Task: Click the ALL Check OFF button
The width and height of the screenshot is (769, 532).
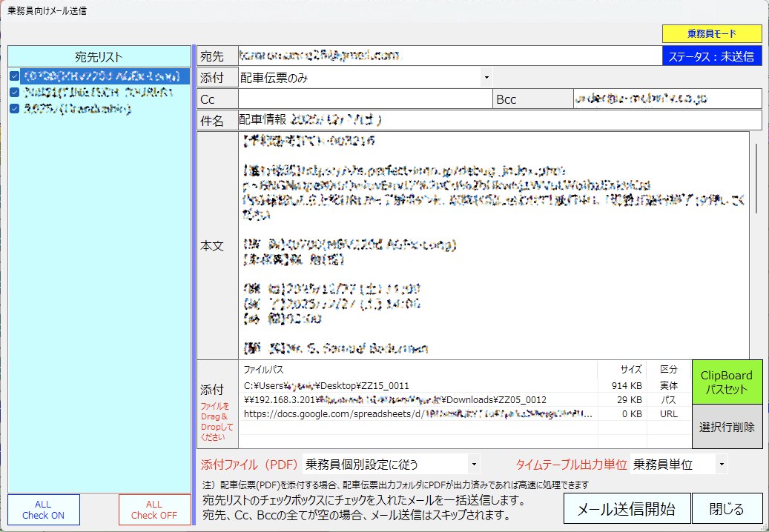Action: [x=154, y=510]
